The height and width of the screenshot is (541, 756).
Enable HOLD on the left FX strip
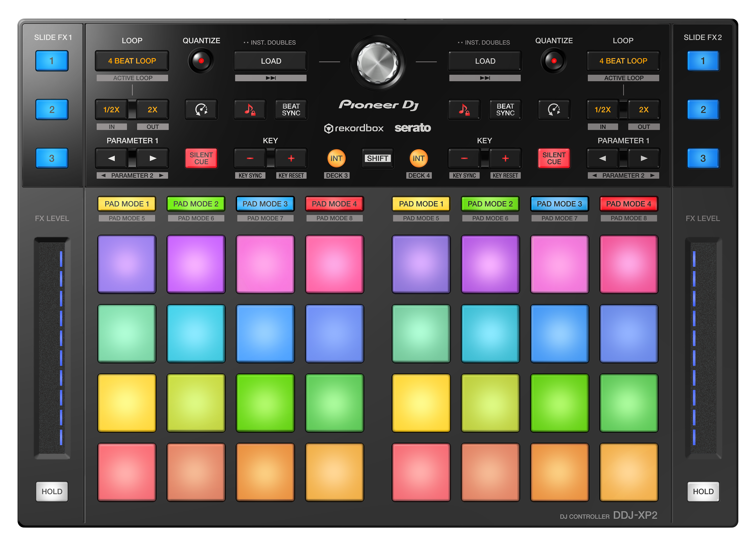(x=52, y=491)
